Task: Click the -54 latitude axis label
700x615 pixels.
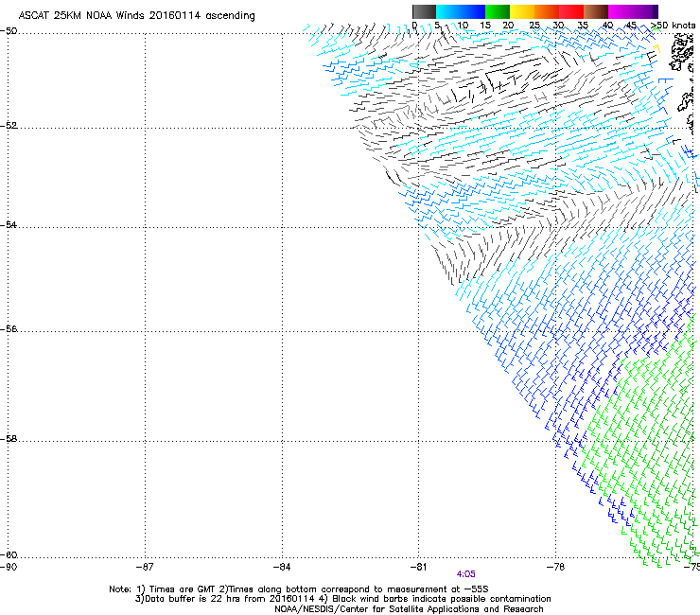Action: pyautogui.click(x=9, y=224)
